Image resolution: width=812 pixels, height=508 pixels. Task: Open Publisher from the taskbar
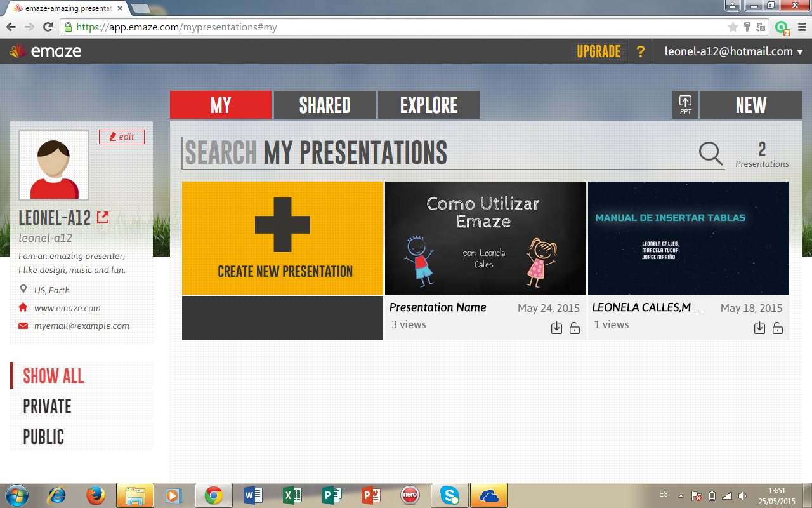pos(331,495)
